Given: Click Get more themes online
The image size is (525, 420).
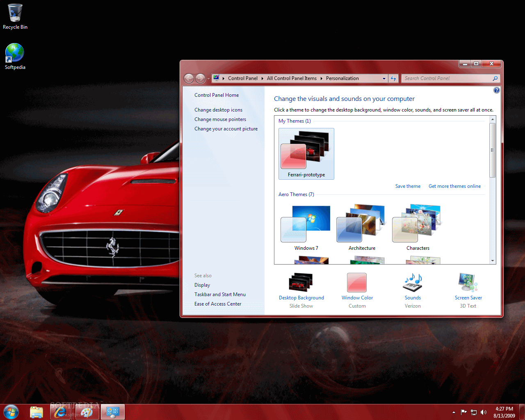Looking at the screenshot, I should coord(454,186).
